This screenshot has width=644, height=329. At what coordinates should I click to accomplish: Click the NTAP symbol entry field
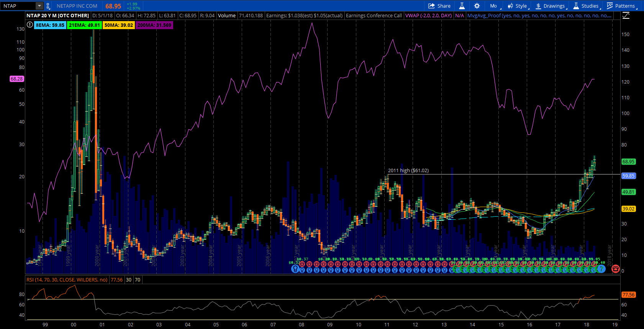point(18,6)
